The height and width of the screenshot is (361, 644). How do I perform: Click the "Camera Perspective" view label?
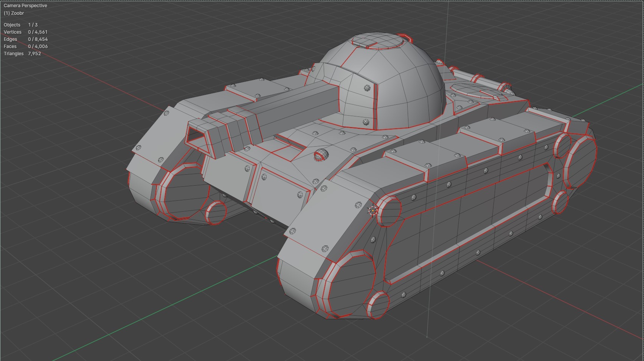(25, 6)
